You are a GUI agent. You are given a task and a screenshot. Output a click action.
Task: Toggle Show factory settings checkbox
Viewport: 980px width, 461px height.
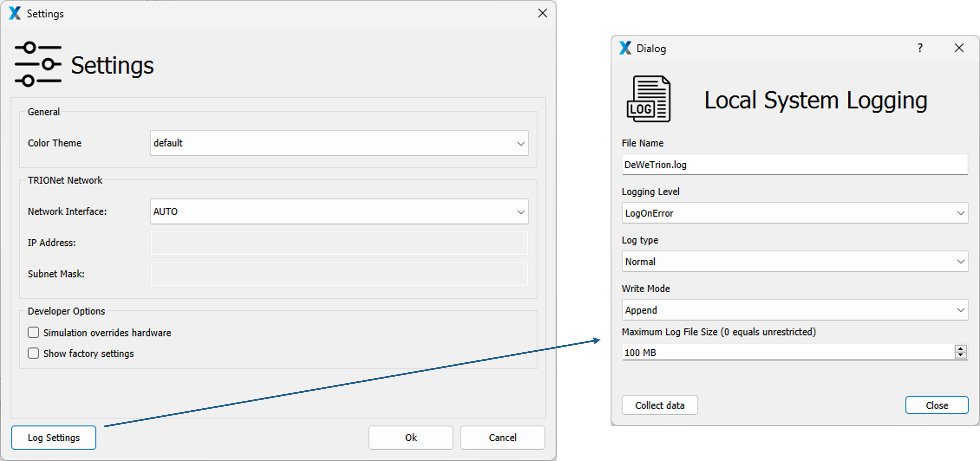(34, 353)
